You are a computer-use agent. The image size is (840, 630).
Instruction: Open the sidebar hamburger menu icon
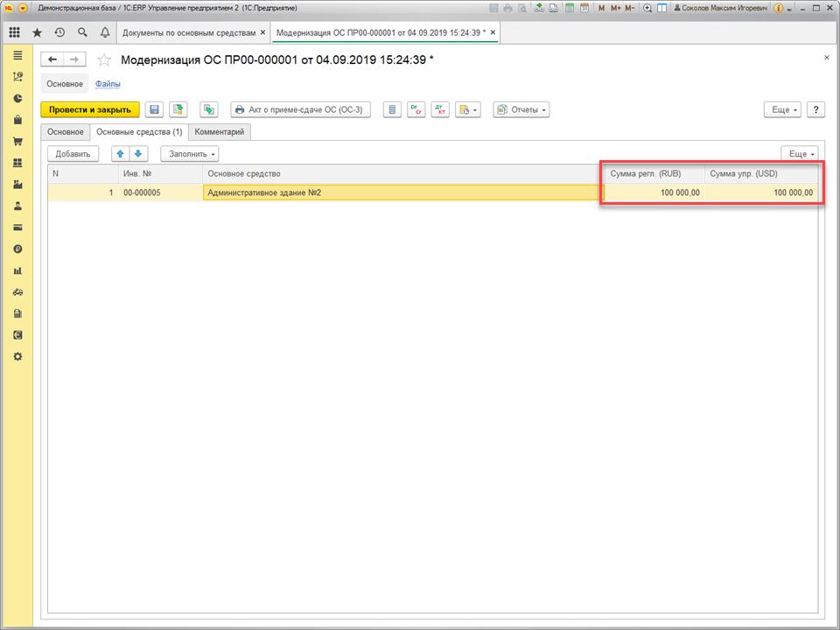17,55
